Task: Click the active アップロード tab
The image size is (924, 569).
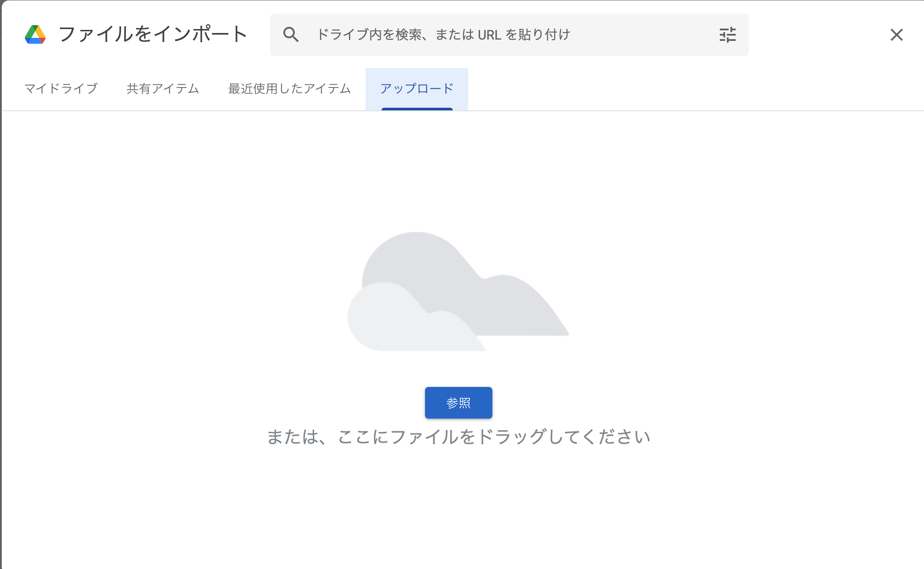Action: 417,89
